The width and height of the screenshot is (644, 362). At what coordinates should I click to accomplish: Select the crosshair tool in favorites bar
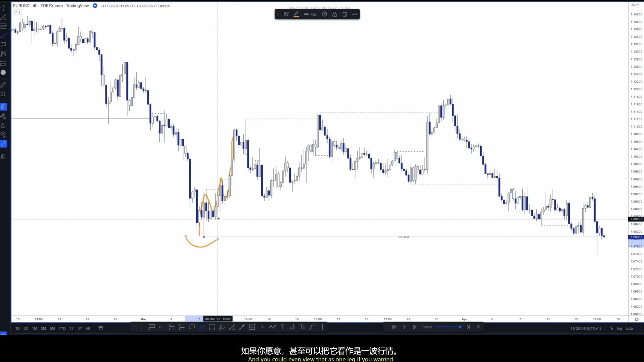(x=142, y=327)
